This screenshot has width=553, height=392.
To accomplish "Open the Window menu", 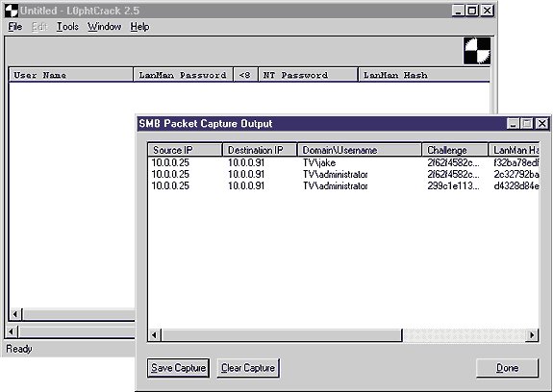I will [105, 27].
